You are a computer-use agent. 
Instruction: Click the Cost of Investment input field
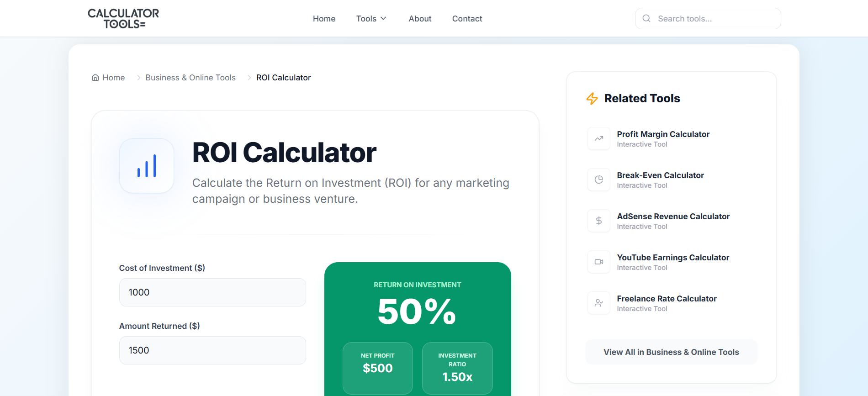click(x=212, y=292)
